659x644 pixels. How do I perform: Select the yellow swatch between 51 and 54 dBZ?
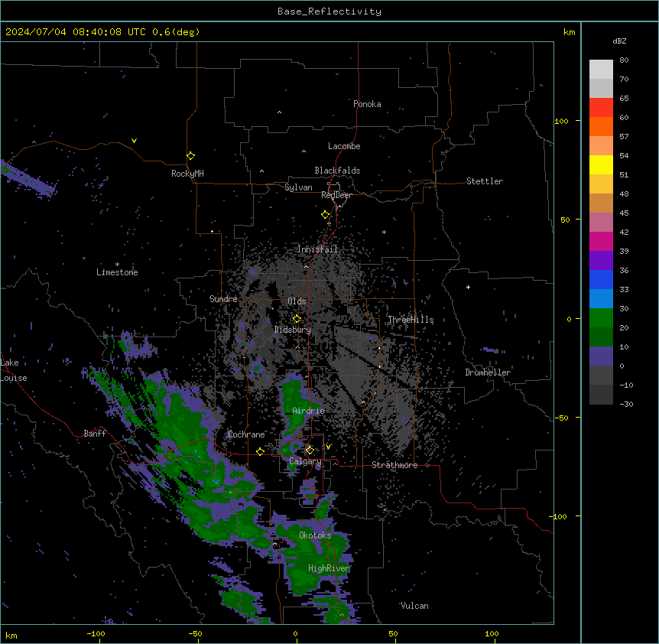[601, 164]
